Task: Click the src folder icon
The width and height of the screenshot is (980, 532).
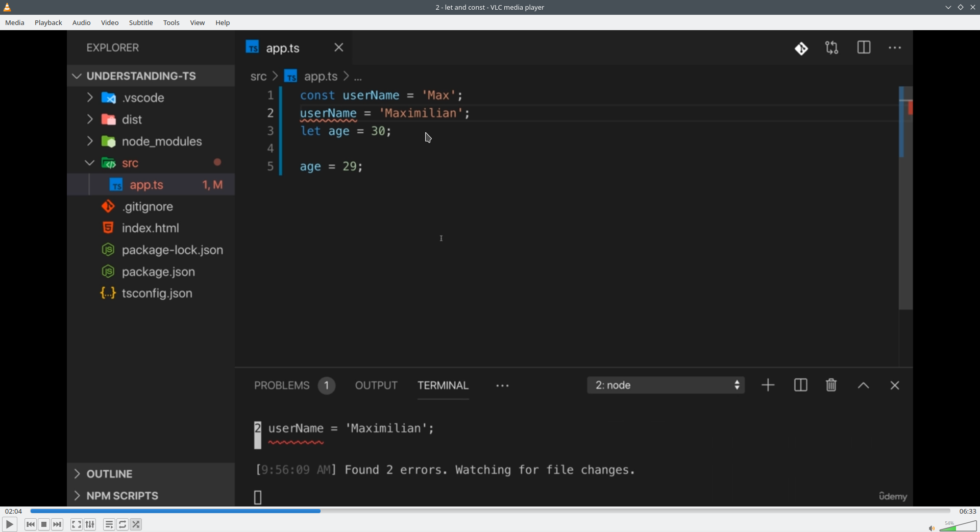Action: coord(109,163)
